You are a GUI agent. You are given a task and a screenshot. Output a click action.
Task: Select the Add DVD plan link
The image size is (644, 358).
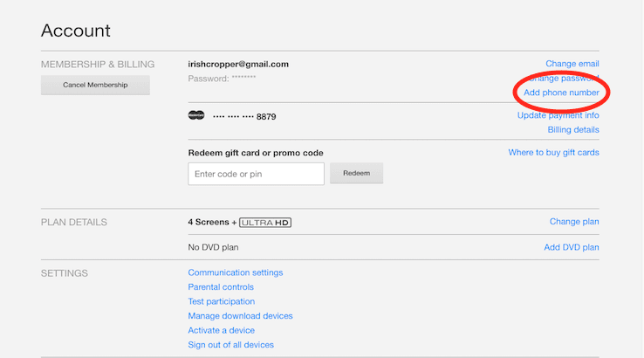tap(572, 247)
